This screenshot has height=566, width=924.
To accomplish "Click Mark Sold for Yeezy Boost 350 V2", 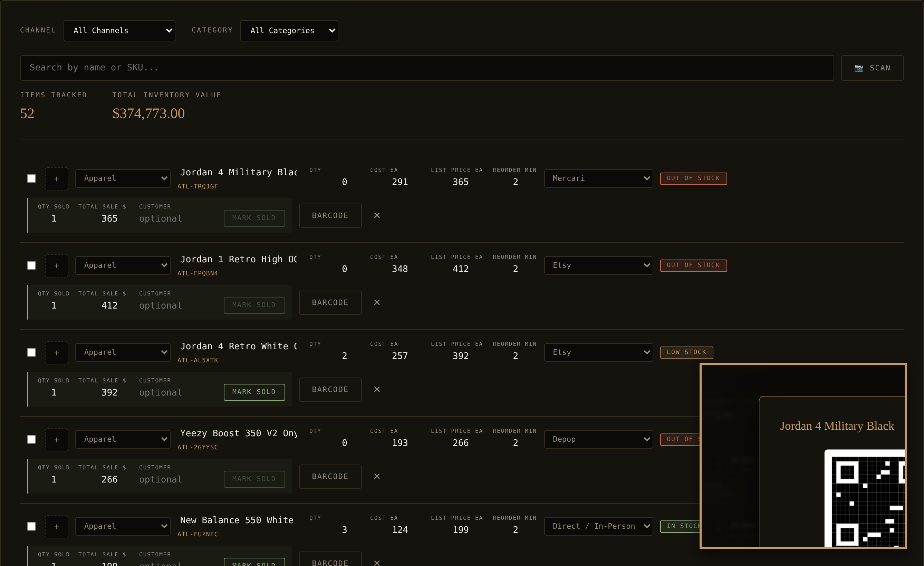I will click(x=254, y=479).
